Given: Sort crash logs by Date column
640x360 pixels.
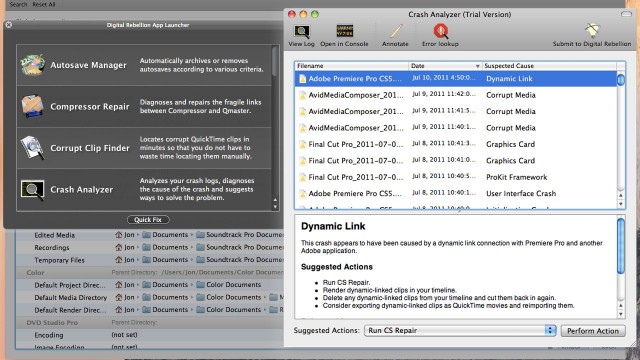Looking at the screenshot, I should [445, 66].
